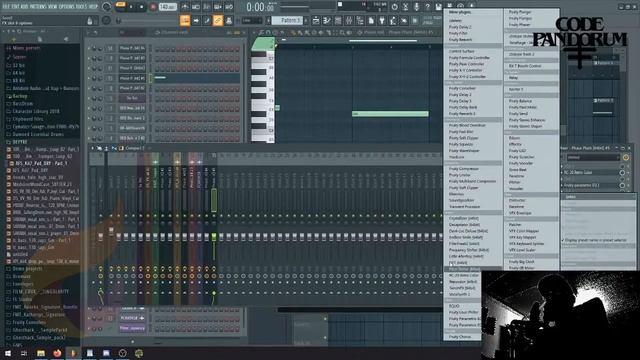Click the RC-20 Retro Color effect slot

(x=590, y=172)
